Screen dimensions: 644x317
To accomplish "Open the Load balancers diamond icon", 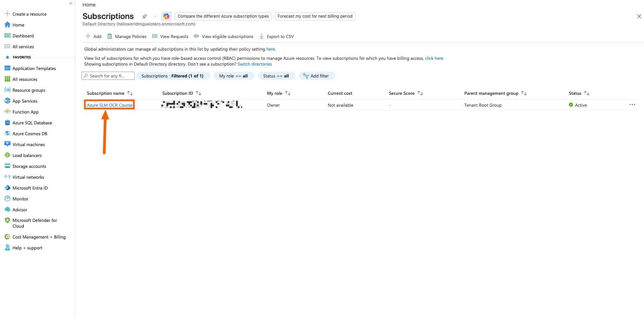I will [x=7, y=155].
